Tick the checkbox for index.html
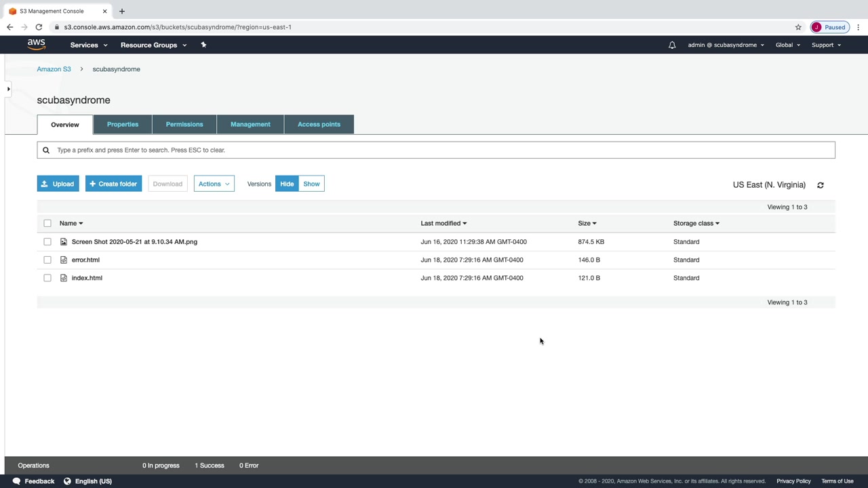 click(47, 278)
